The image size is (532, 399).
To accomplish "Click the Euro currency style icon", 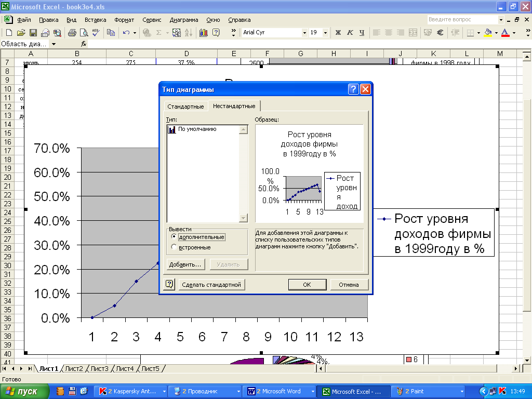I will coord(440,33).
